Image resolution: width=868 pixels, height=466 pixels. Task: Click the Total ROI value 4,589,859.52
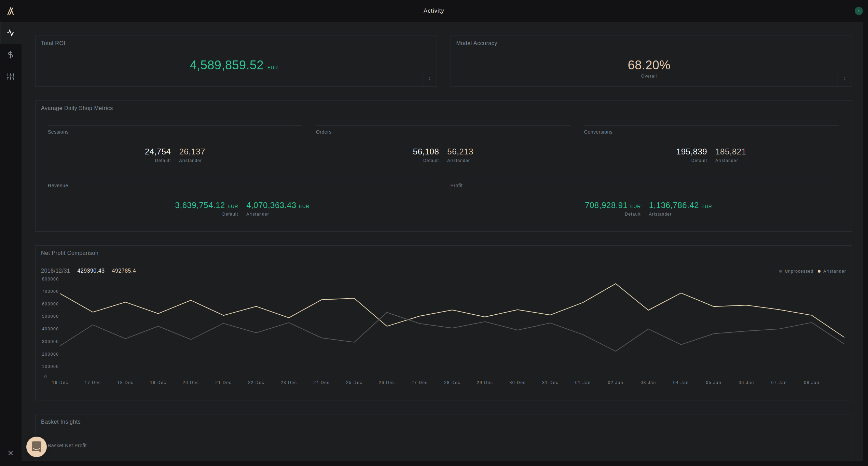point(226,65)
